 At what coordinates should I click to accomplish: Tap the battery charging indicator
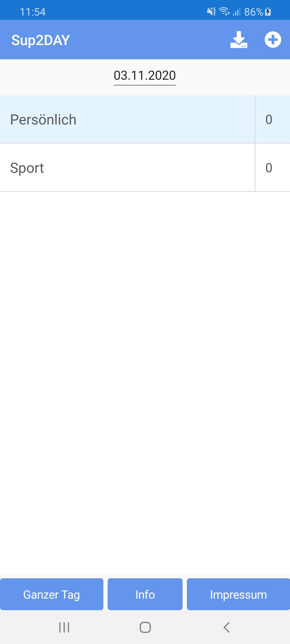(268, 12)
